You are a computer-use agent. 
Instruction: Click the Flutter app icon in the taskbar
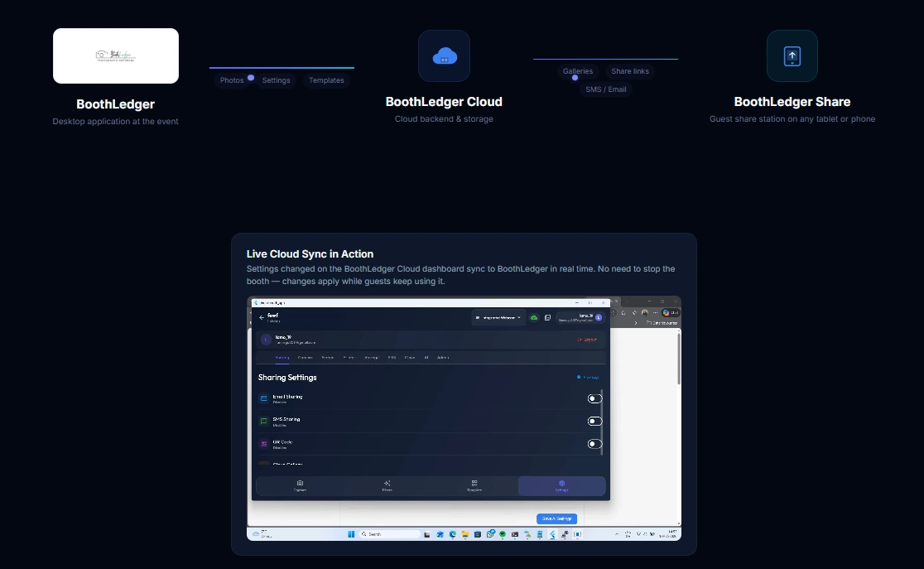click(x=552, y=534)
